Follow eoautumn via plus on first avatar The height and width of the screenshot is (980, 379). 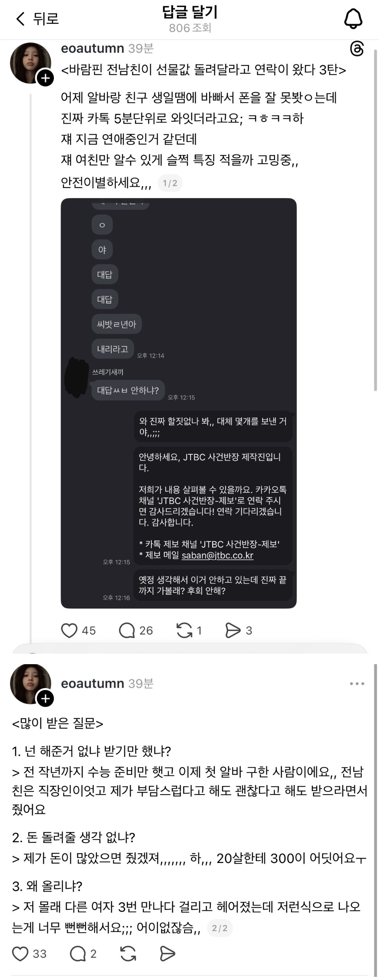pos(45,78)
